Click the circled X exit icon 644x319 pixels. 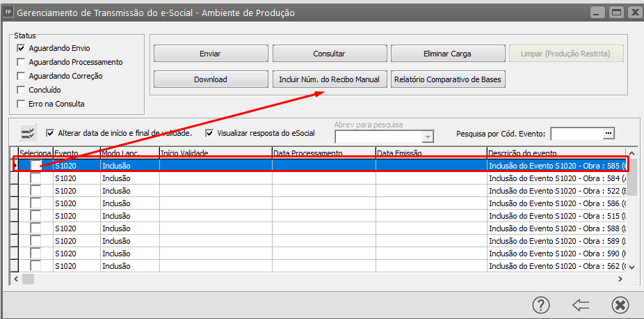pos(620,305)
